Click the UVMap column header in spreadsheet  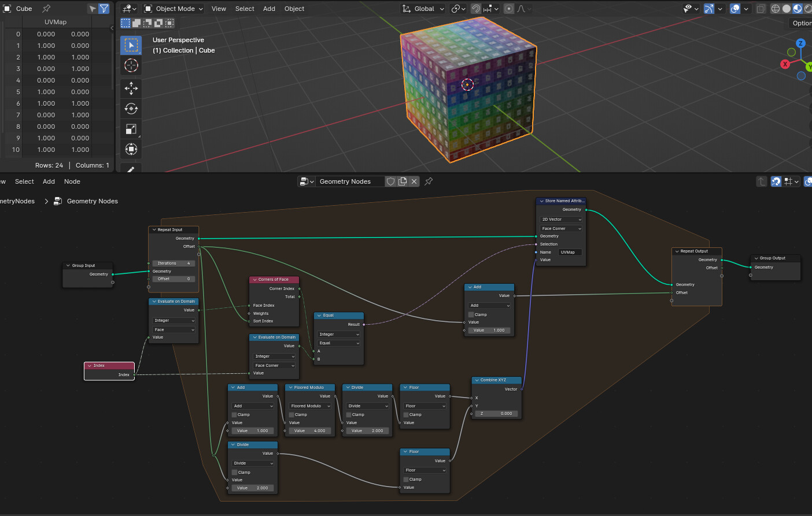click(x=56, y=22)
